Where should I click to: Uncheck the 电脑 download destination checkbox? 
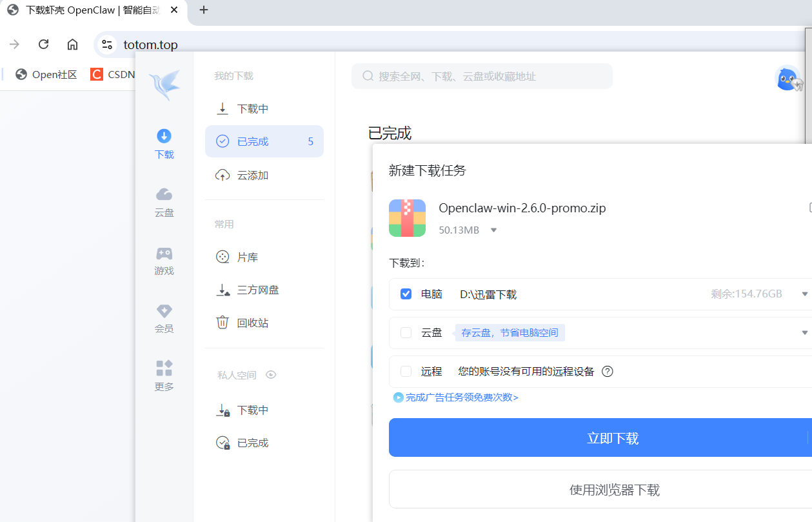click(x=406, y=294)
